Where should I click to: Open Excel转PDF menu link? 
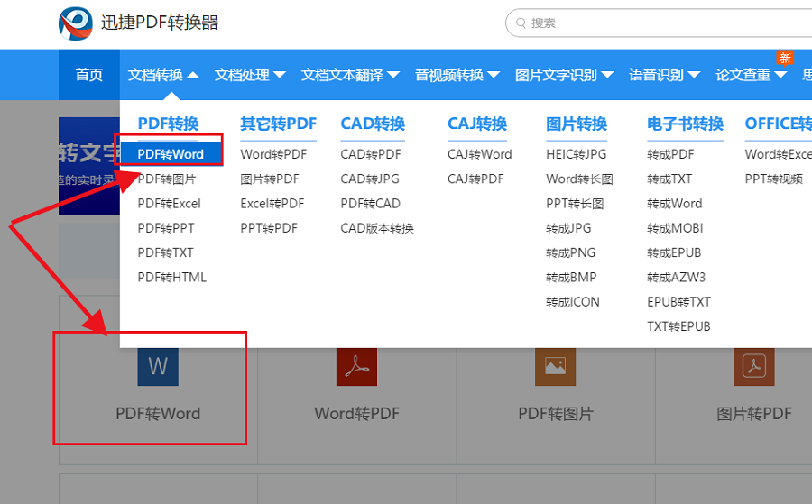pos(272,204)
